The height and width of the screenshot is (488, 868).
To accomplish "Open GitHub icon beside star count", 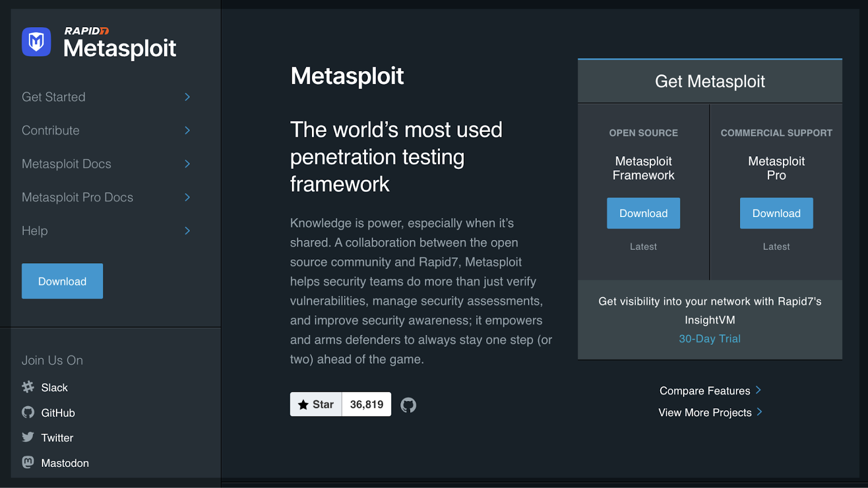I will coord(408,405).
